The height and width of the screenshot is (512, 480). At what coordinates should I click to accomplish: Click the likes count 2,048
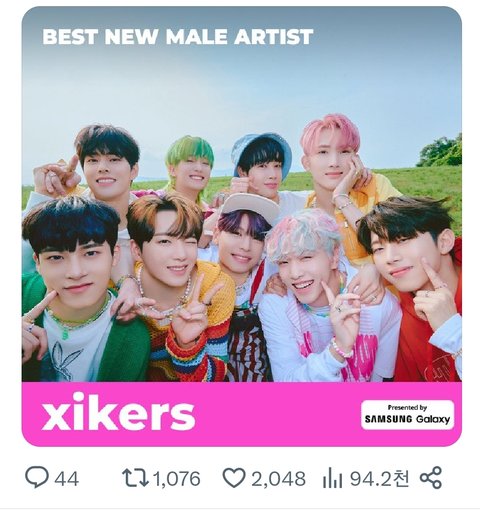[x=278, y=479]
